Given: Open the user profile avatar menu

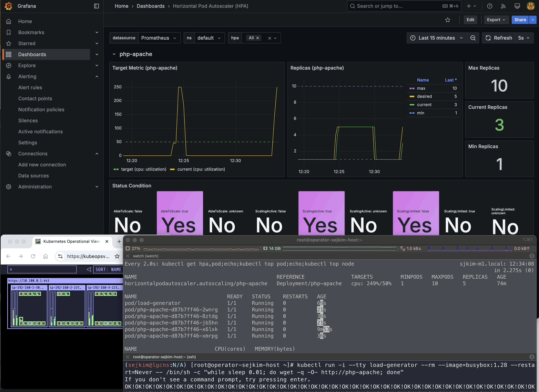Looking at the screenshot, I should 531,6.
